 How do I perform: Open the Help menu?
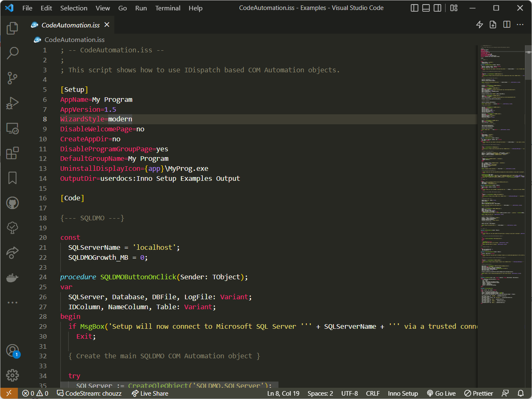coord(195,8)
